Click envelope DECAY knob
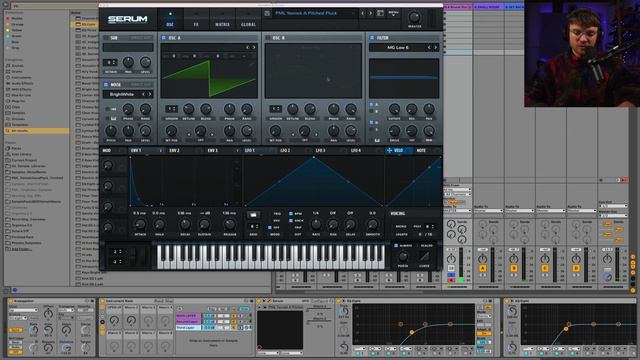This screenshot has width=640, height=360. point(184,224)
